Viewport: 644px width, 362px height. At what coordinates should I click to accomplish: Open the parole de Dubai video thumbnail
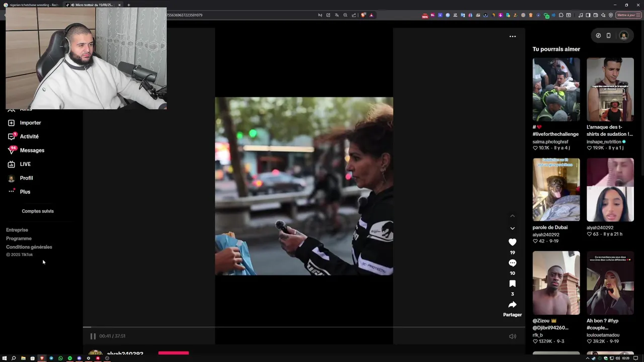[x=556, y=190]
